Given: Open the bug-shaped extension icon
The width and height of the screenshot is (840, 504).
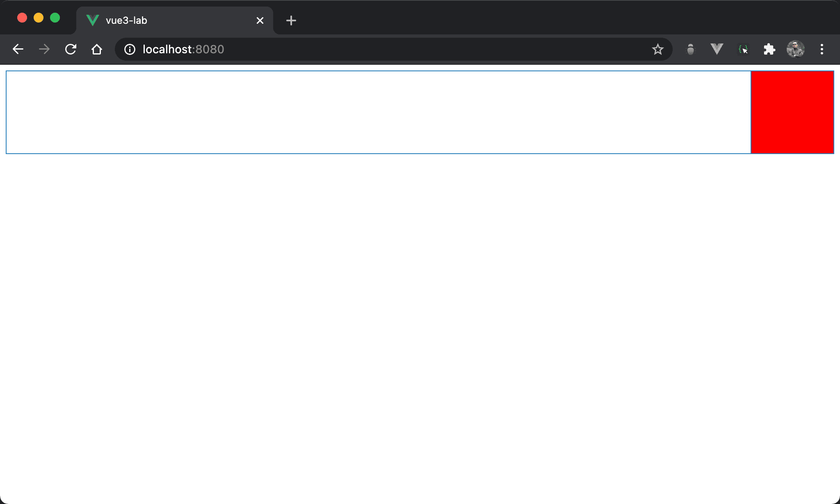Looking at the screenshot, I should (691, 50).
